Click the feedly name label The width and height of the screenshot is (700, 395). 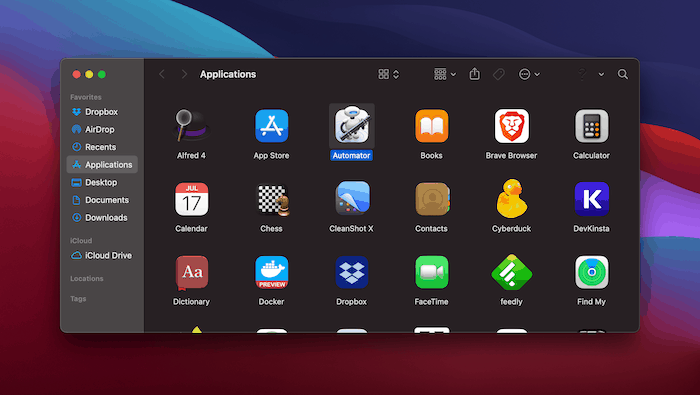512,302
